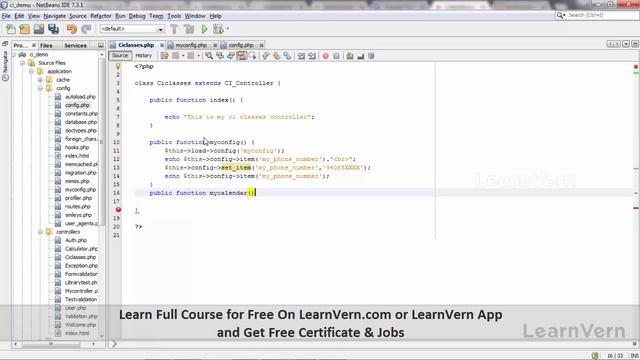Image resolution: width=640 pixels, height=360 pixels.
Task: Toggle a bookmark on the current line
Action: point(287,56)
